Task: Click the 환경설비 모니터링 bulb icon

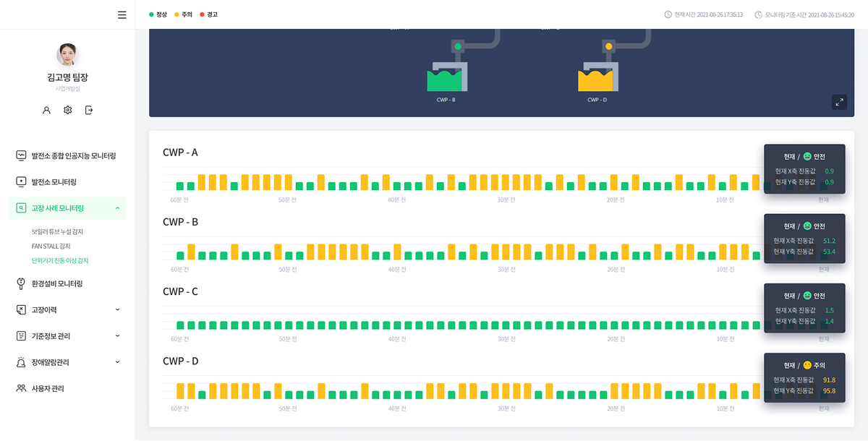Action: point(21,283)
